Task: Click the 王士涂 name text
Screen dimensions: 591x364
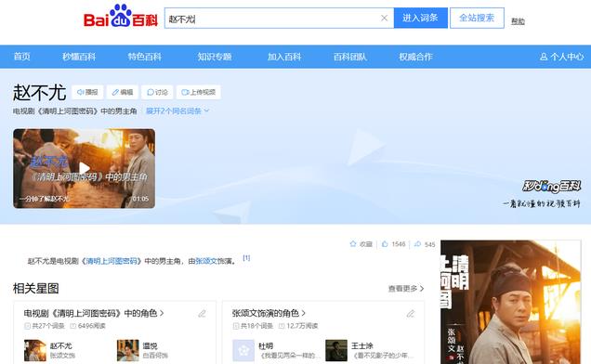Action: 361,345
